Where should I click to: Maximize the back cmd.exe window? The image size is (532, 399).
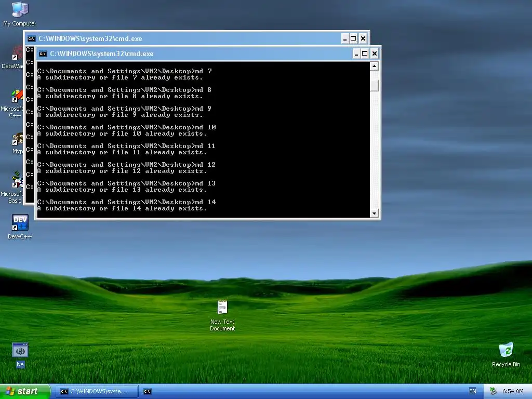pos(353,38)
